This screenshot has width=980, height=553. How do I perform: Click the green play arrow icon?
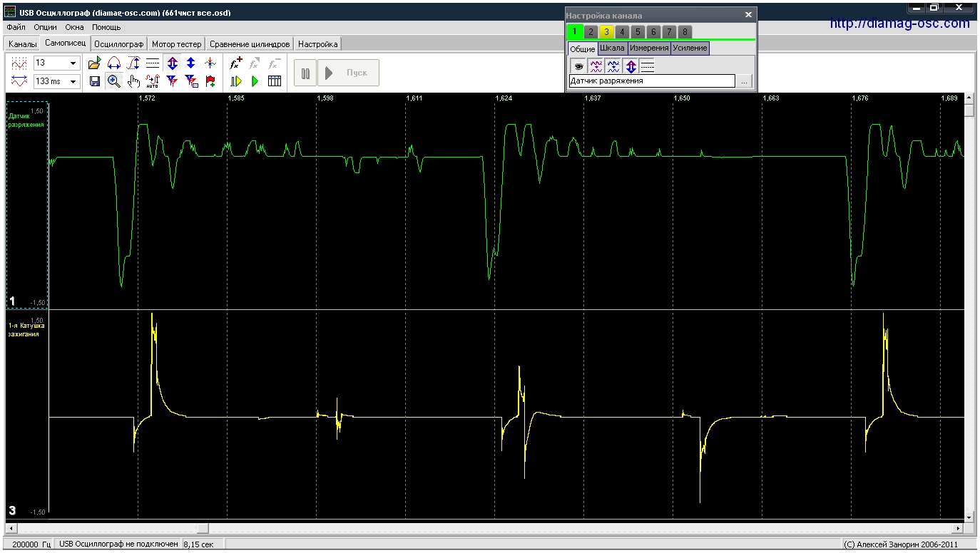(x=255, y=81)
